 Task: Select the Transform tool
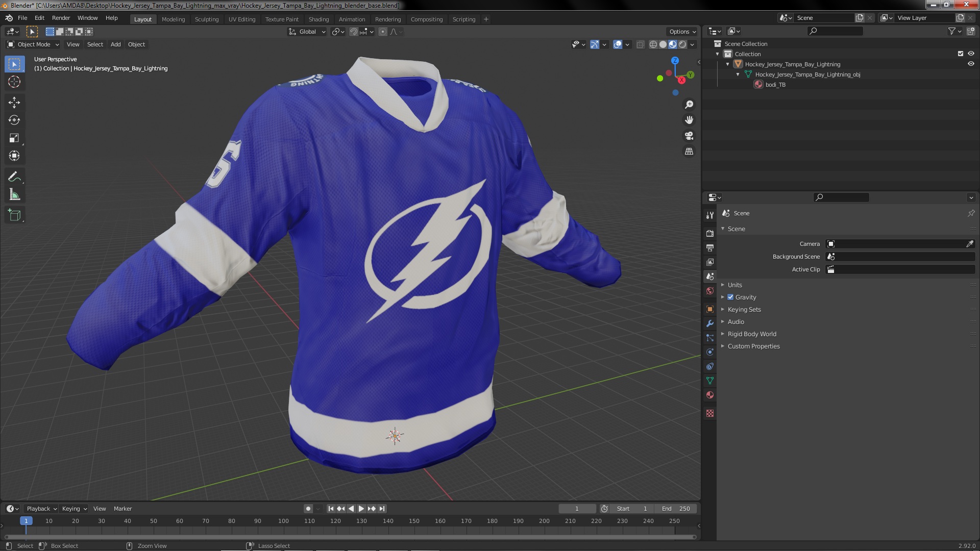pyautogui.click(x=14, y=156)
